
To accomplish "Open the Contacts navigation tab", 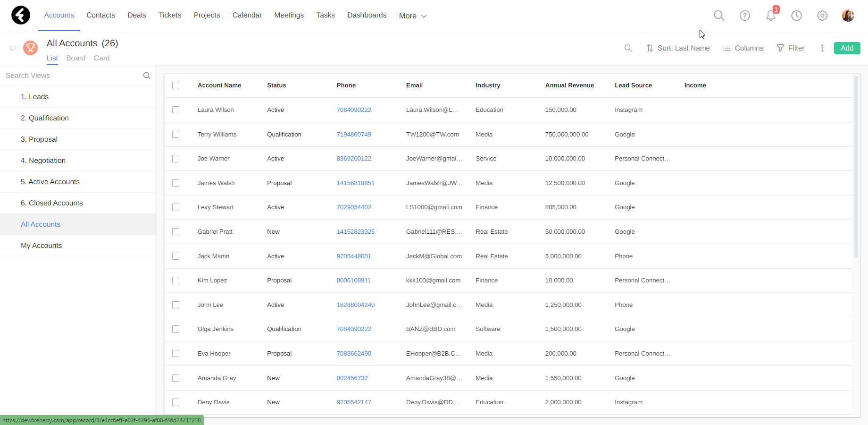I will click(101, 15).
